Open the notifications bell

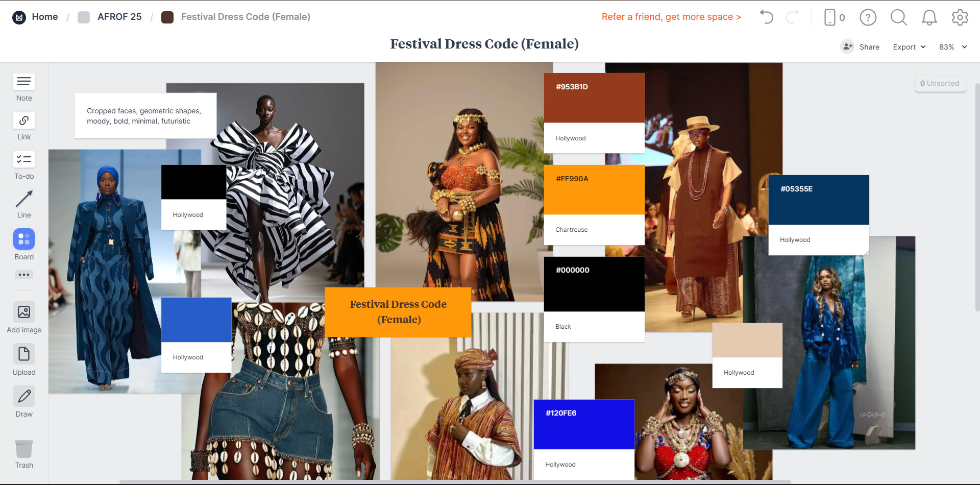click(x=929, y=17)
